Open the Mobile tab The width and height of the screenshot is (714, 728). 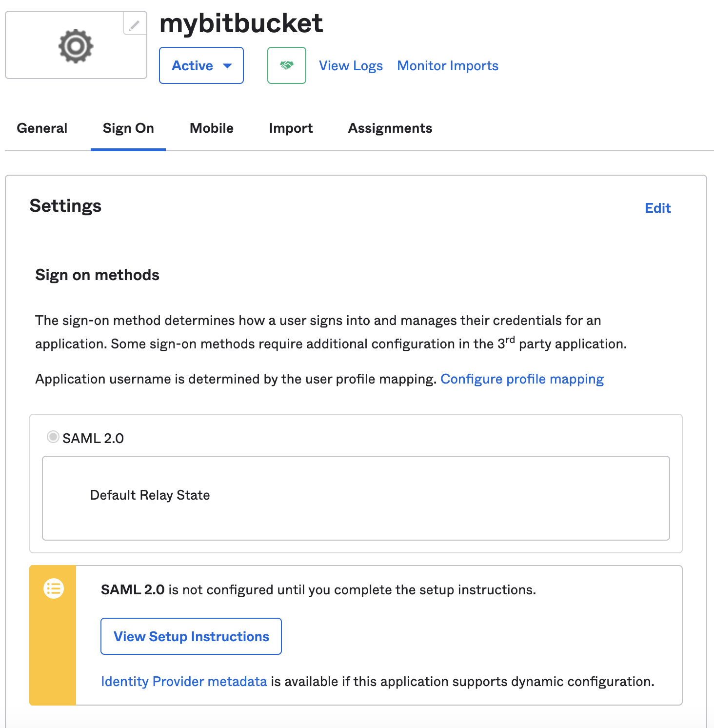tap(212, 128)
